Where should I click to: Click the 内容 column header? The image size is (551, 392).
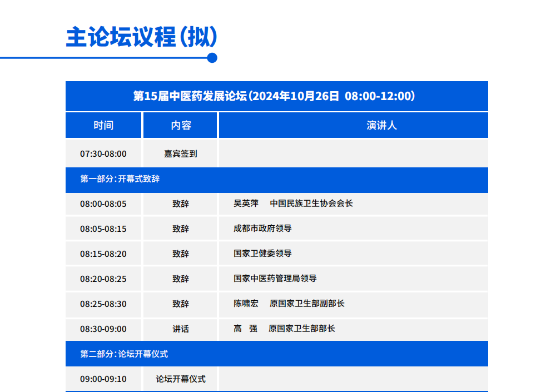pos(180,125)
